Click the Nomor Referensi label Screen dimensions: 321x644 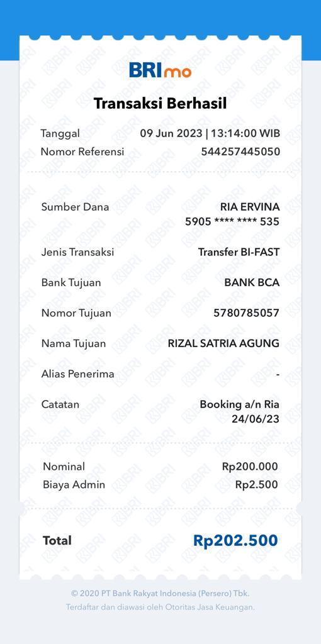pos(82,152)
